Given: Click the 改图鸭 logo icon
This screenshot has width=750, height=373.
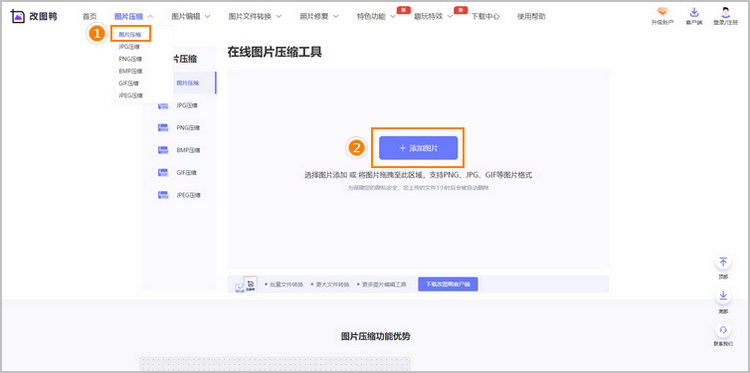Looking at the screenshot, I should coord(17,16).
